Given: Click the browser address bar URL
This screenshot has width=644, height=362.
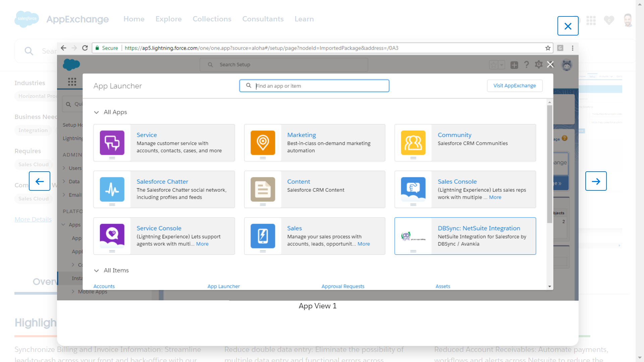Looking at the screenshot, I should (x=262, y=48).
